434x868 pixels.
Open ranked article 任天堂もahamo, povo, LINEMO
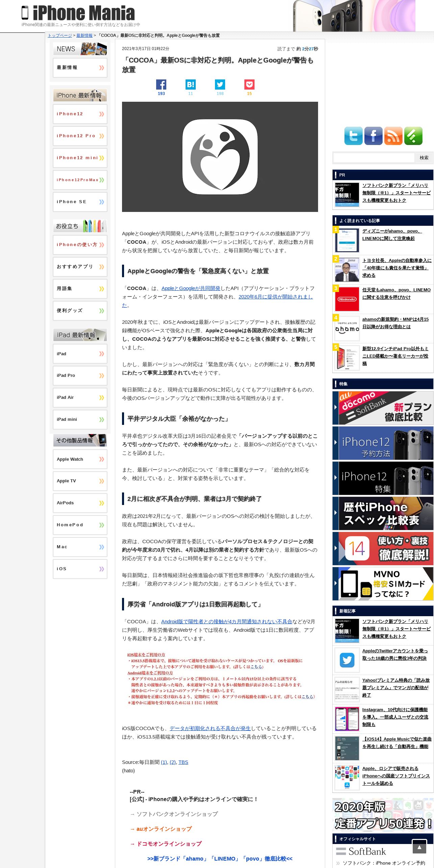coord(396,294)
